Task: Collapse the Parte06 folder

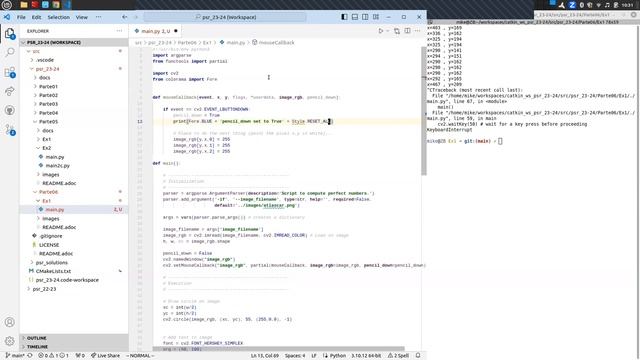Action: (x=48, y=192)
